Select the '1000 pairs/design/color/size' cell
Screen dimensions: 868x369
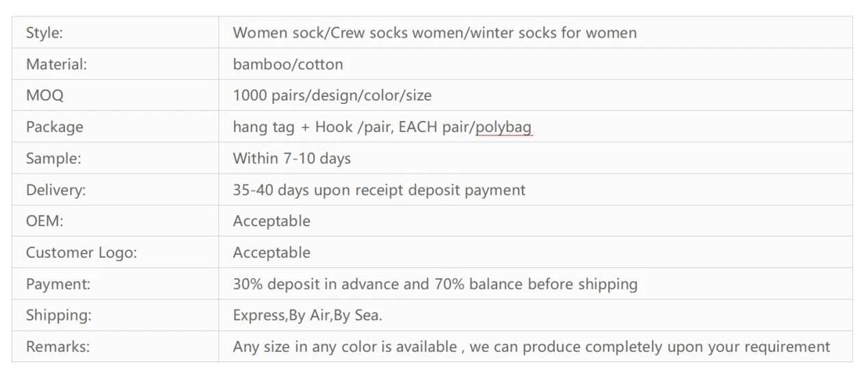(x=536, y=95)
